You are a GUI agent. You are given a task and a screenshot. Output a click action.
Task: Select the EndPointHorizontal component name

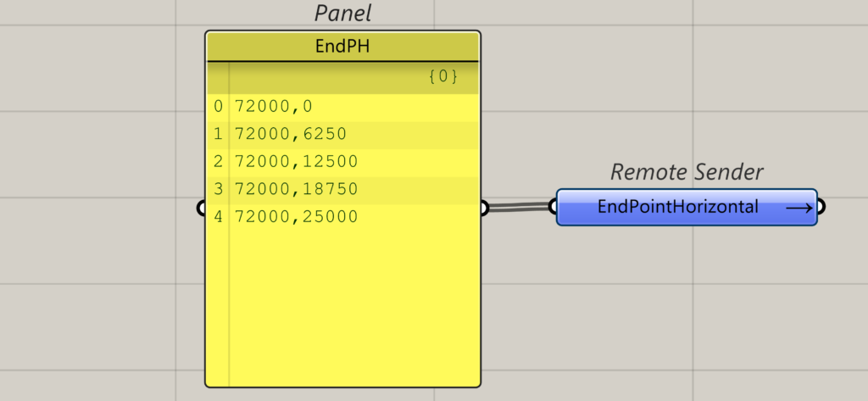677,207
